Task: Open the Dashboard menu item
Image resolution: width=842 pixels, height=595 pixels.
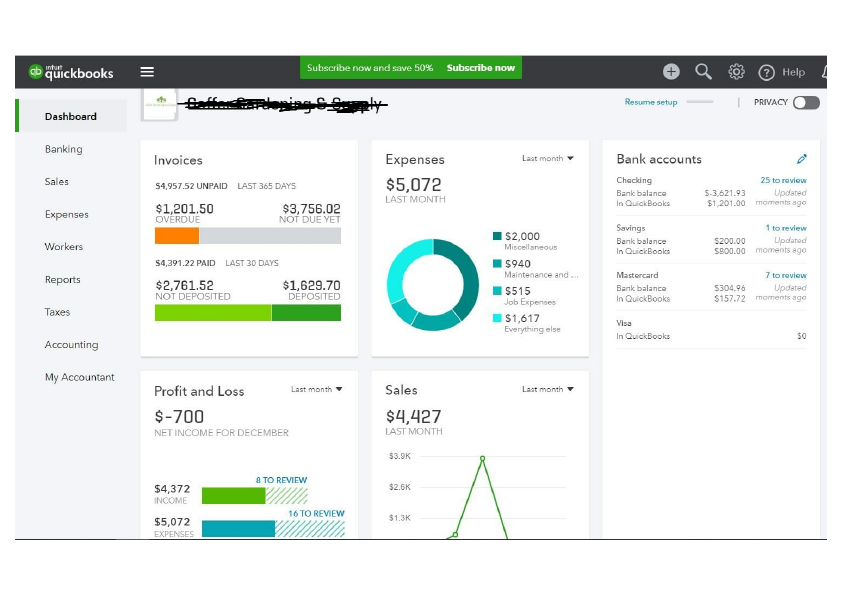Action: click(71, 117)
